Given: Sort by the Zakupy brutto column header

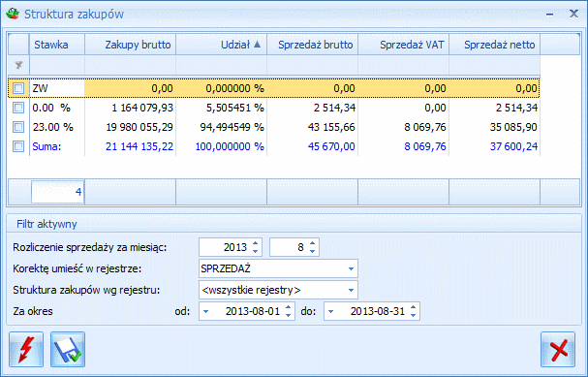Looking at the screenshot, I should (x=131, y=45).
